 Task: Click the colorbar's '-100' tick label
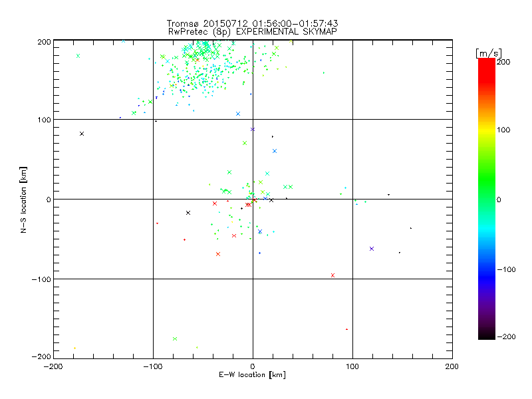pos(506,270)
